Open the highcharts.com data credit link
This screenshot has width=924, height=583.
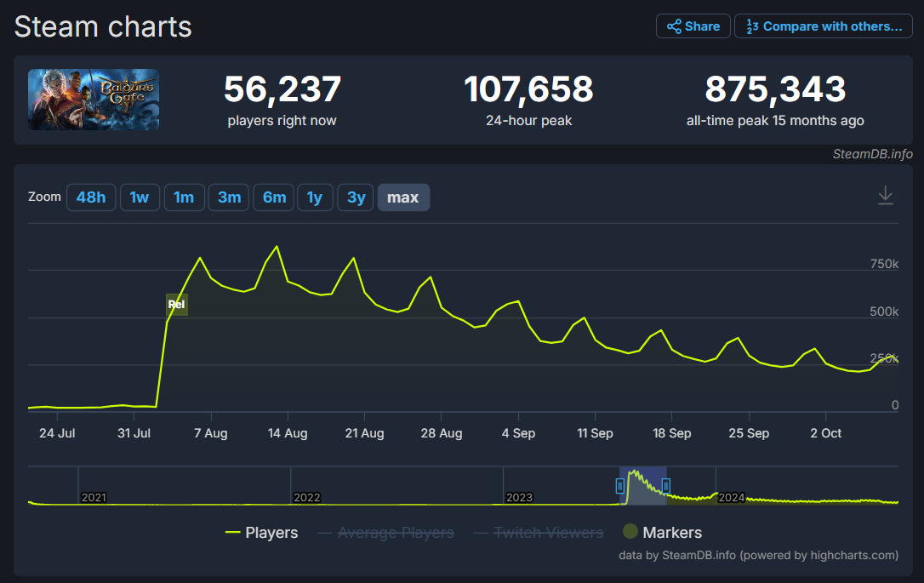click(758, 555)
